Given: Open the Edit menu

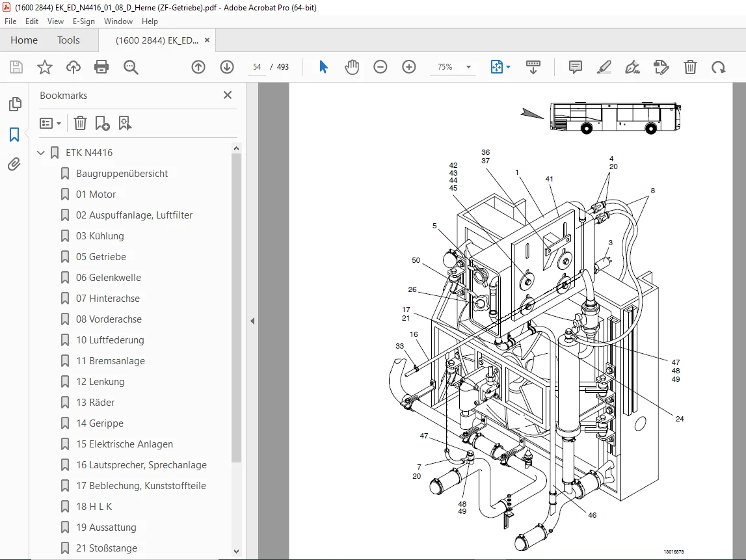Looking at the screenshot, I should pos(32,21).
